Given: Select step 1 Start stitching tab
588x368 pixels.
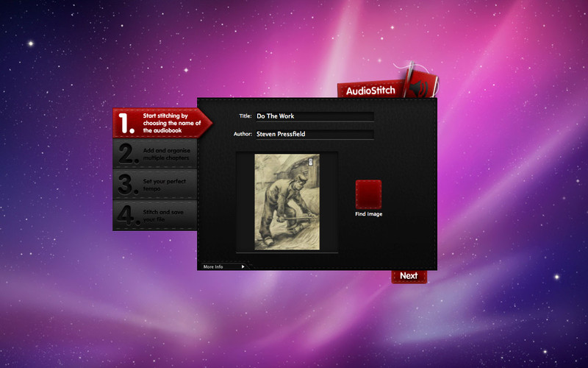Looking at the screenshot, I should 162,123.
